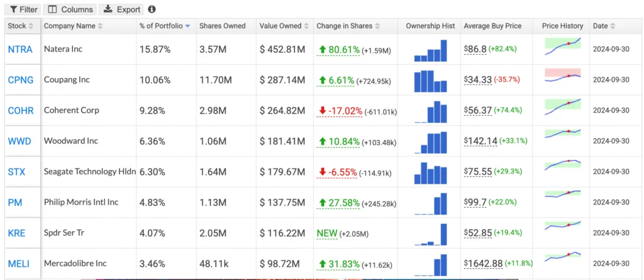Viewport: 644px width, 280px height.
Task: Toggle the % of Portfolio sort arrow
Action: click(x=187, y=26)
